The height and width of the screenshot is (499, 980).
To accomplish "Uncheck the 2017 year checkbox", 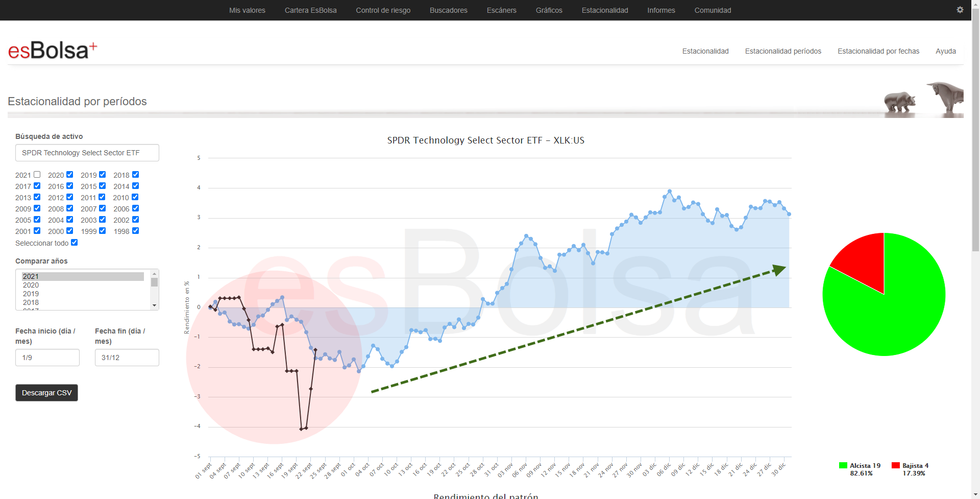I will click(x=37, y=186).
